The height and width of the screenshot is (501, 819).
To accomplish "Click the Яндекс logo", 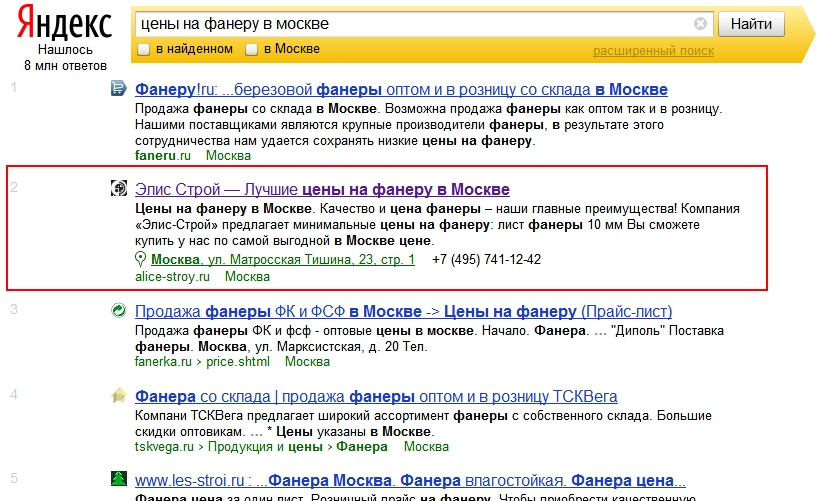I will [x=64, y=22].
